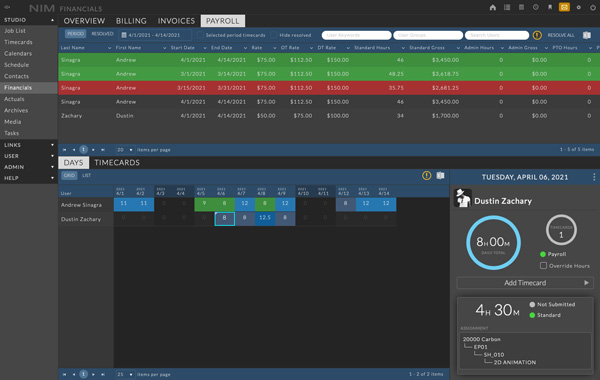Click the grid table icon in top bar

[521, 7]
